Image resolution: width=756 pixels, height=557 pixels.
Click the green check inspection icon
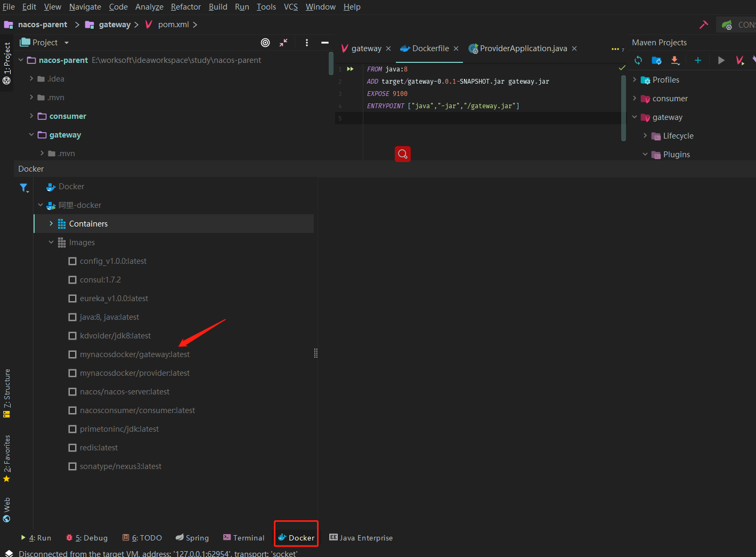[622, 68]
